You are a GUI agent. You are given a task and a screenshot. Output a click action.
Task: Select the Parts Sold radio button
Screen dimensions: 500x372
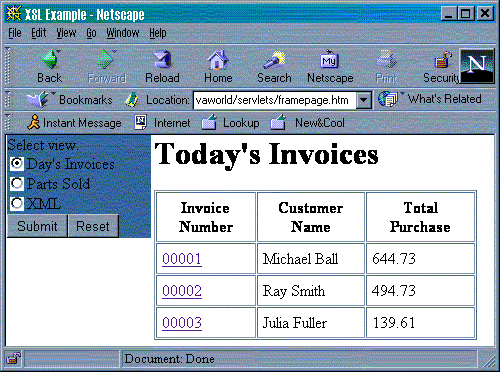pos(17,183)
